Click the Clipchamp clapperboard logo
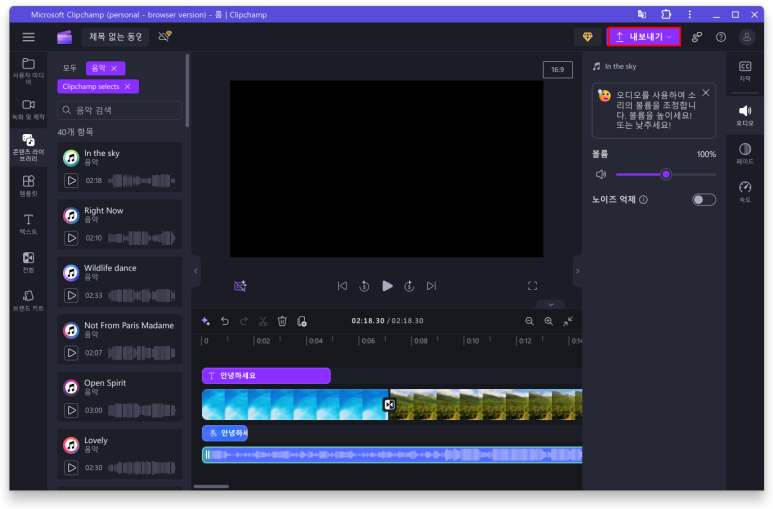The height and width of the screenshot is (509, 773). (64, 37)
